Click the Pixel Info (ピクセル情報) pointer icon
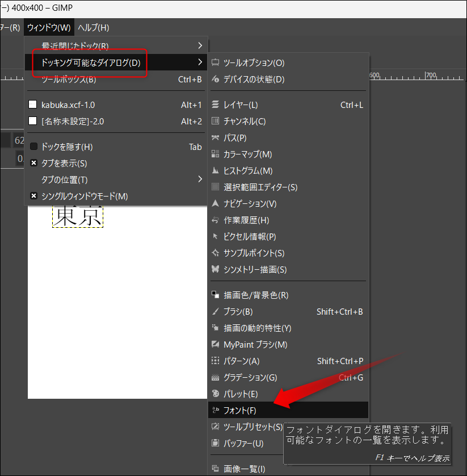 coord(215,236)
